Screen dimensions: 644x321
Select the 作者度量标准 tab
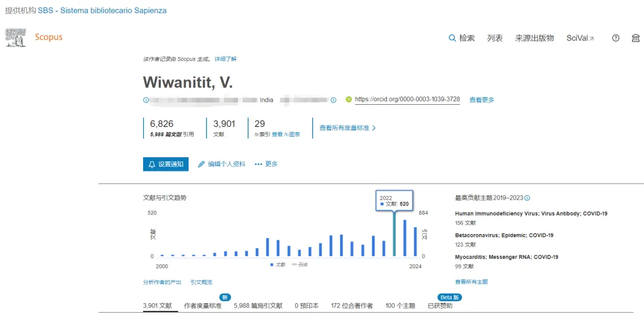point(203,306)
